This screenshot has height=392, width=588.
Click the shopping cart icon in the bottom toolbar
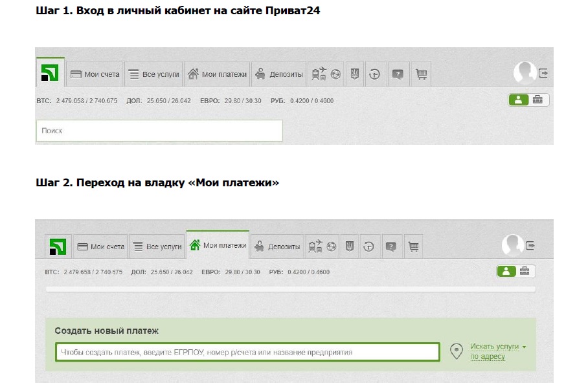point(413,246)
